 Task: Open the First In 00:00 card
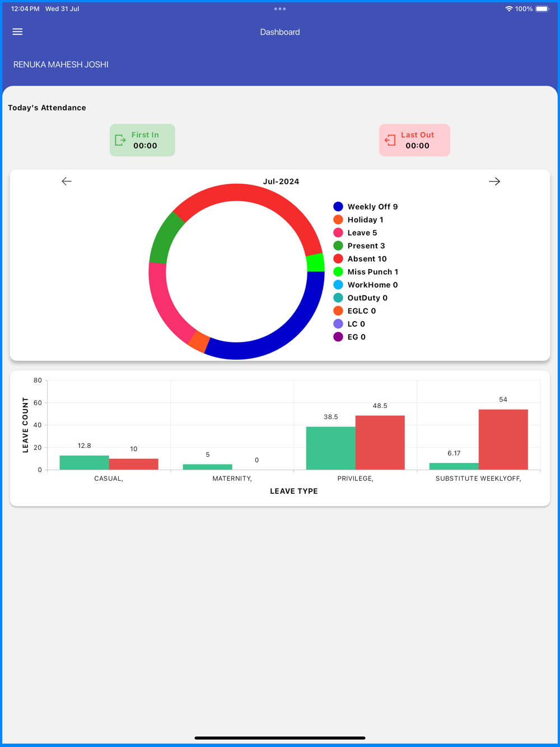click(142, 140)
